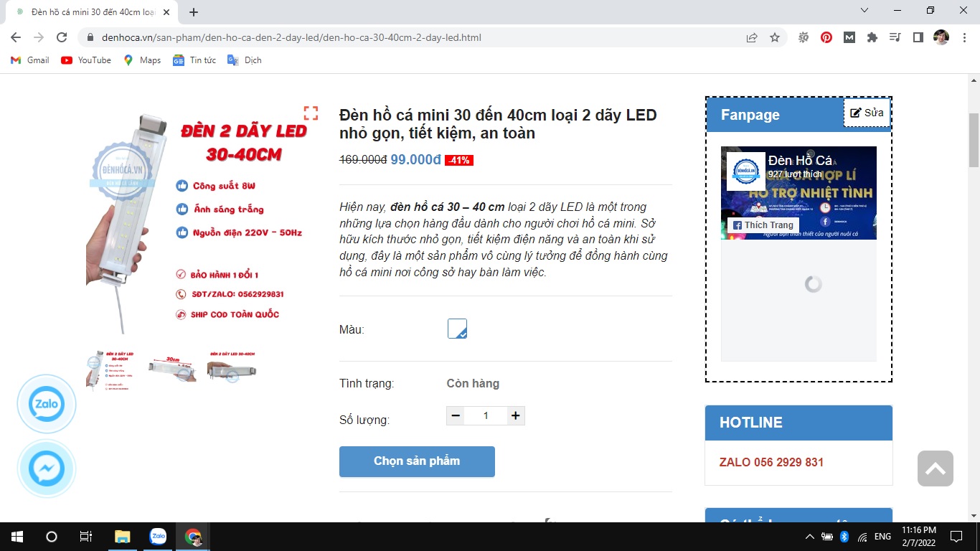Open the YouTube bookmark
The width and height of the screenshot is (980, 551).
tap(86, 60)
